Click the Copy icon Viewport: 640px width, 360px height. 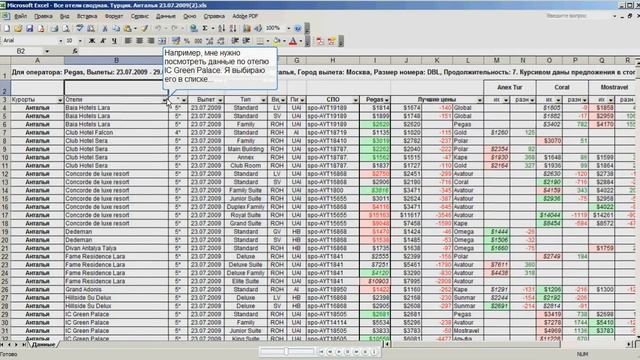point(116,28)
